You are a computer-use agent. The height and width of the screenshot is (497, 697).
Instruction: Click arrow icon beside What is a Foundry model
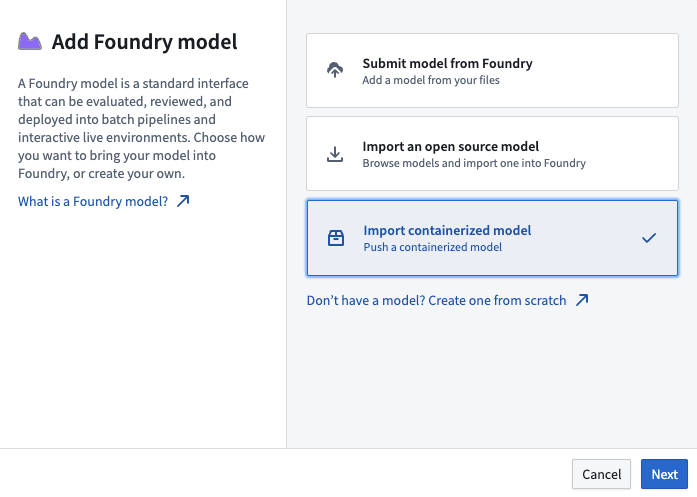click(x=183, y=201)
